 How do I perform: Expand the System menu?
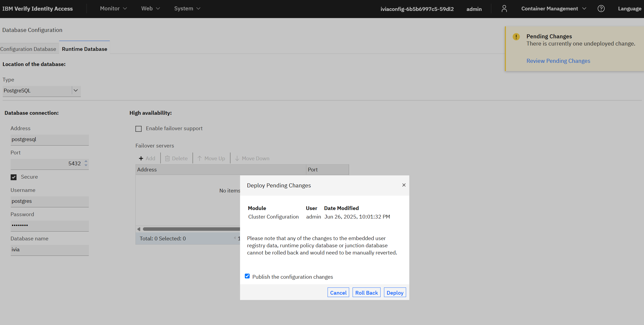187,9
